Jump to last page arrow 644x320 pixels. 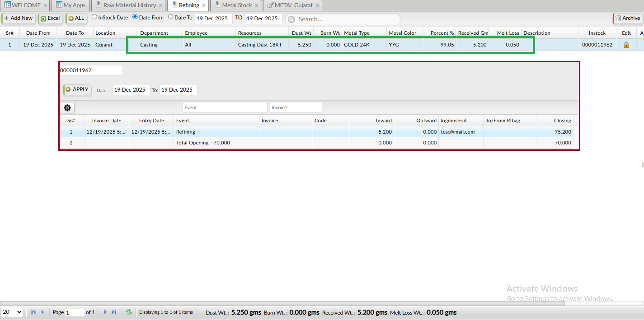[114, 312]
